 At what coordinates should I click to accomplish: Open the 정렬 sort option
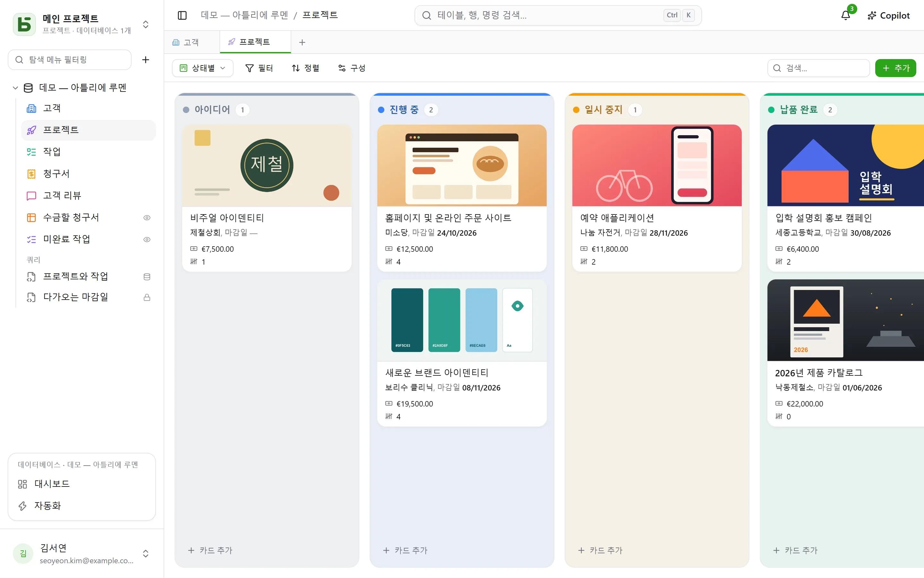305,68
